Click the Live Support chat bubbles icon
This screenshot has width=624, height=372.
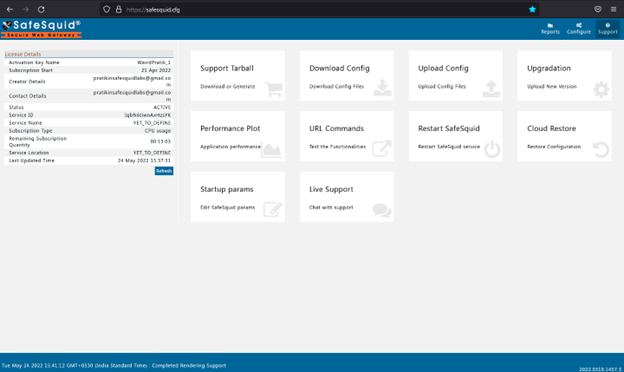pyautogui.click(x=382, y=210)
